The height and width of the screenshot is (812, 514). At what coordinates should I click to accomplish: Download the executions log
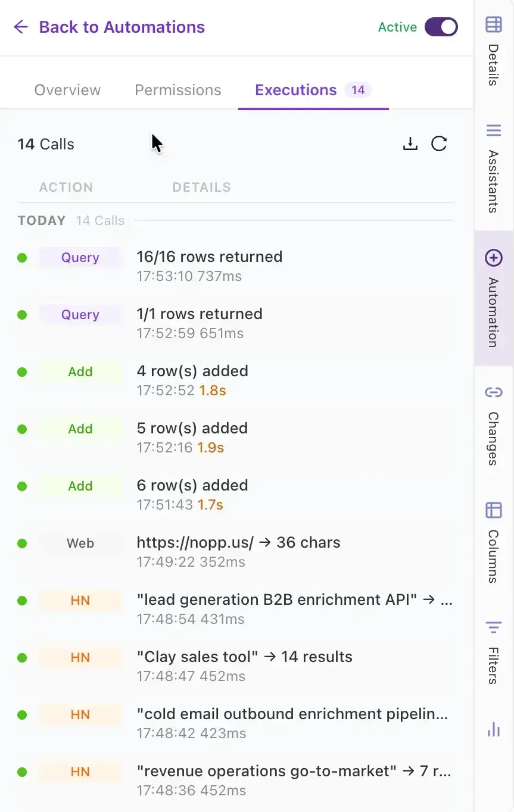tap(410, 143)
